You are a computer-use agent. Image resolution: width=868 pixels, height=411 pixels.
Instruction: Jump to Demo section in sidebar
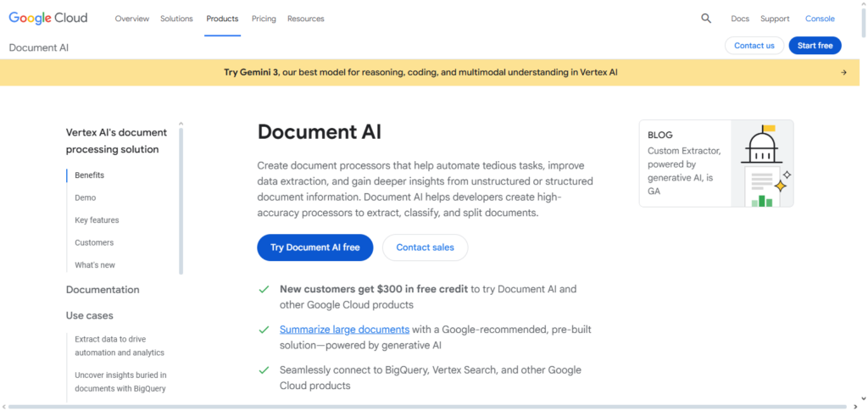pos(86,197)
